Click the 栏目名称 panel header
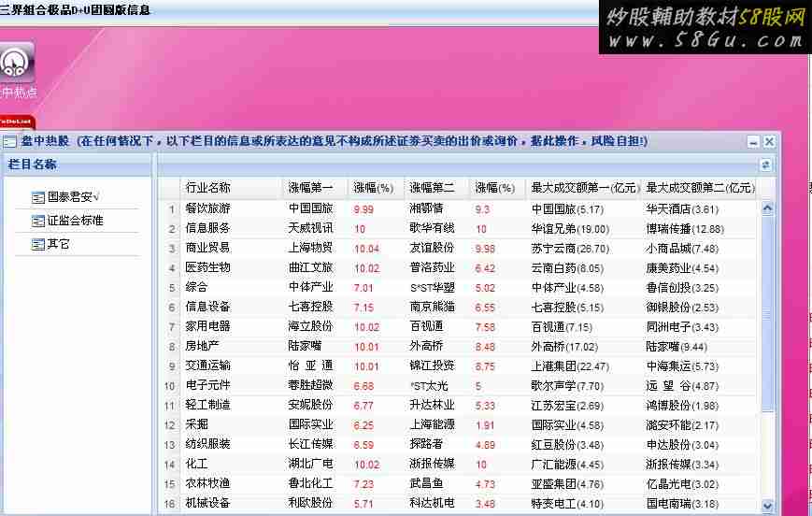The height and width of the screenshot is (516, 812). click(x=78, y=165)
